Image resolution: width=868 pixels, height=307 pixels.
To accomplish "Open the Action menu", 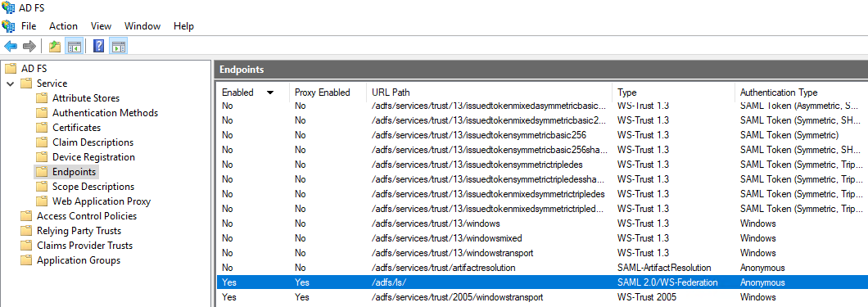I will click(64, 26).
